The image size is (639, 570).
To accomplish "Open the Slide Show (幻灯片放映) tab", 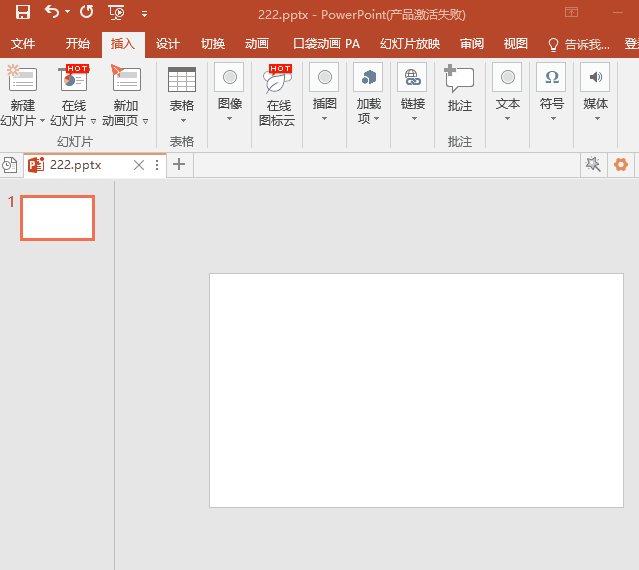I will pyautogui.click(x=410, y=44).
